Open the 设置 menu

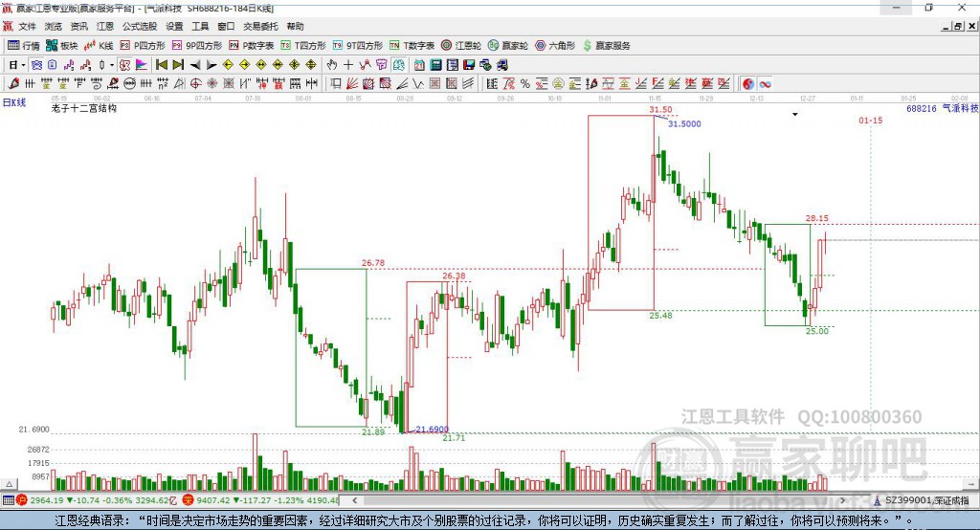174,26
